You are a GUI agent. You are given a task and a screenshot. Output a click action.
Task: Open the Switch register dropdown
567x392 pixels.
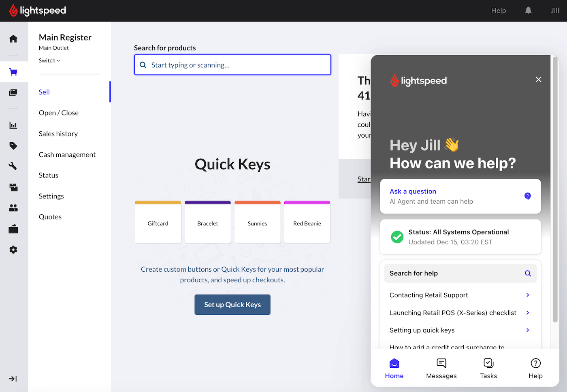(x=49, y=61)
